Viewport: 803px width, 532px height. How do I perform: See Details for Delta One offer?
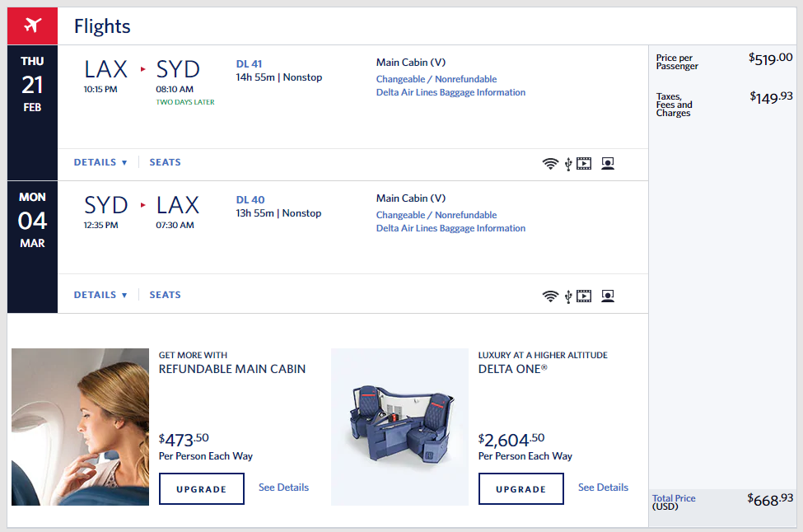(603, 488)
